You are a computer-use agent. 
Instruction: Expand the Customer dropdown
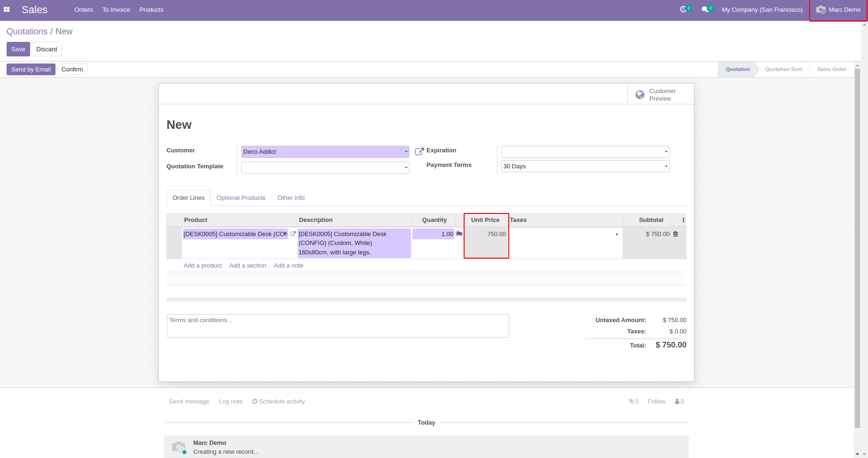pyautogui.click(x=406, y=152)
